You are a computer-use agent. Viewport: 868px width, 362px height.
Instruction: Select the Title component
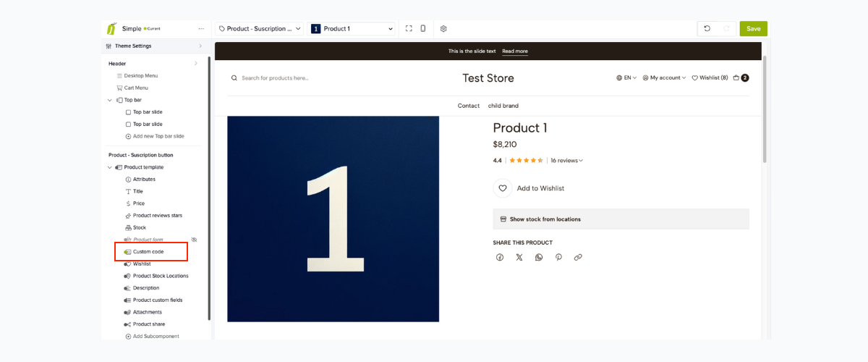[x=137, y=191]
